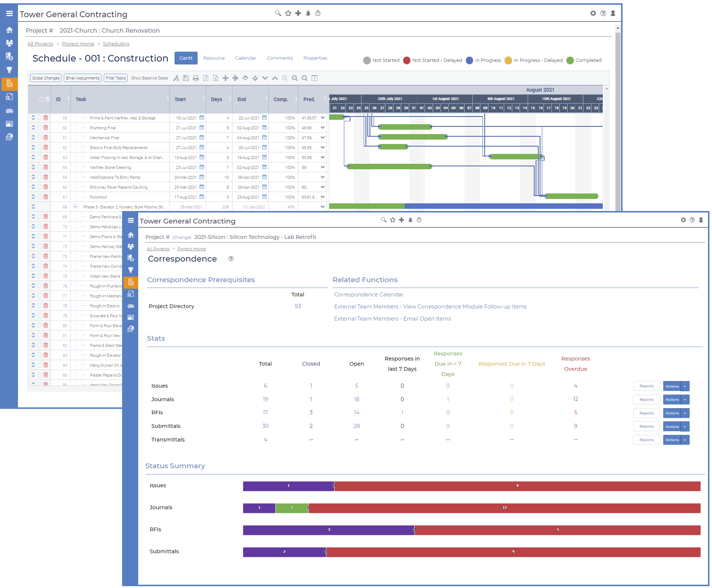Screen dimensions: 712x588
Task: Click the Filter Tasks button
Action: (x=115, y=78)
